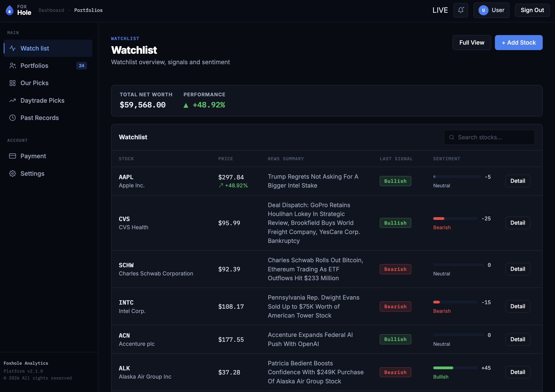Click the Dashboard breadcrumb link
Image resolution: width=555 pixels, height=392 pixels.
tap(51, 10)
